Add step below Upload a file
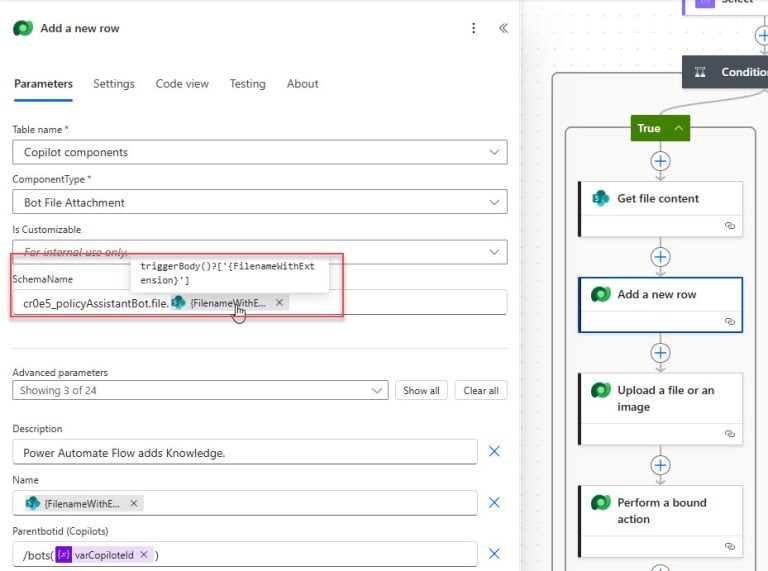This screenshot has width=768, height=571. [660, 465]
